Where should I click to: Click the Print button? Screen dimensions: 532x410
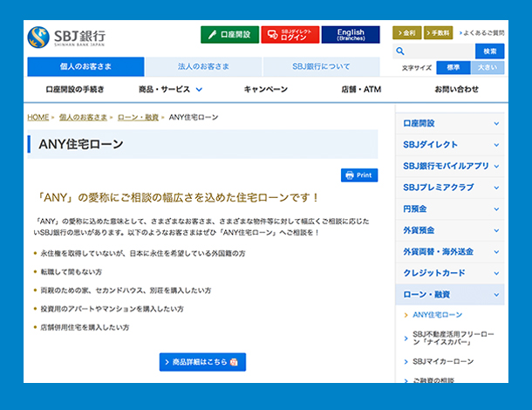(x=359, y=175)
